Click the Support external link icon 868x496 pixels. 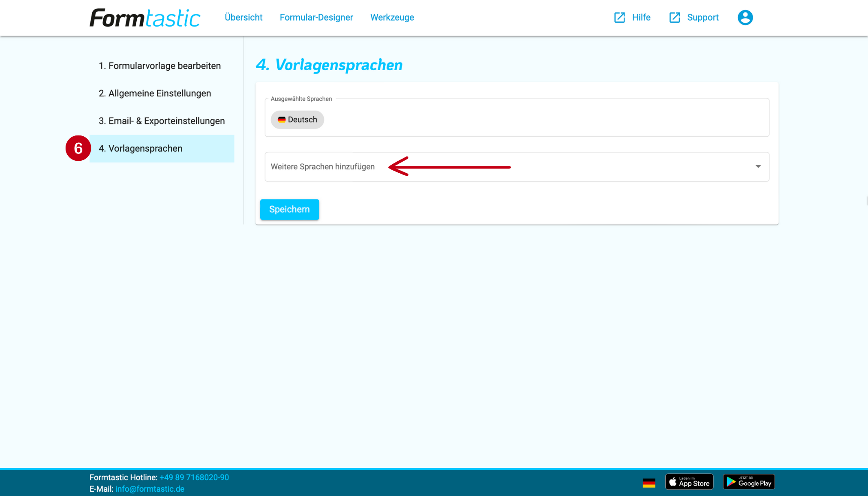[x=675, y=18]
